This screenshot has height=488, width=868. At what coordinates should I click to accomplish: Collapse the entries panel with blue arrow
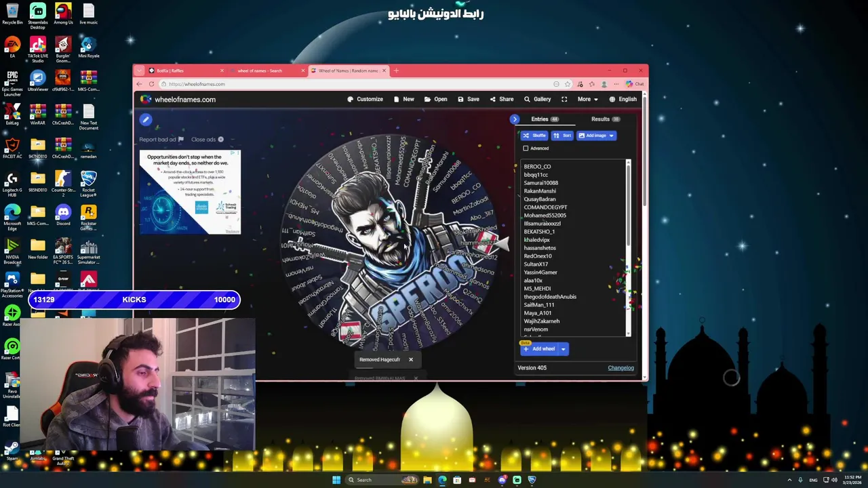pos(515,119)
